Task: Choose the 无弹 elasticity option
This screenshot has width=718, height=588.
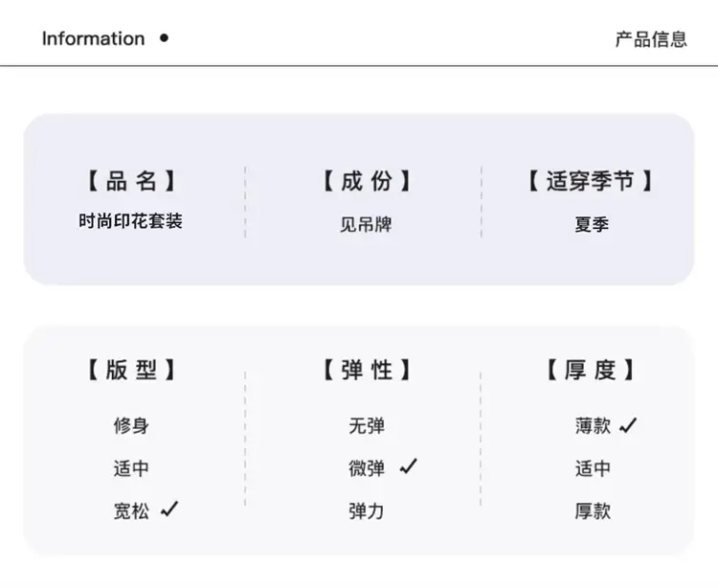Action: (367, 426)
